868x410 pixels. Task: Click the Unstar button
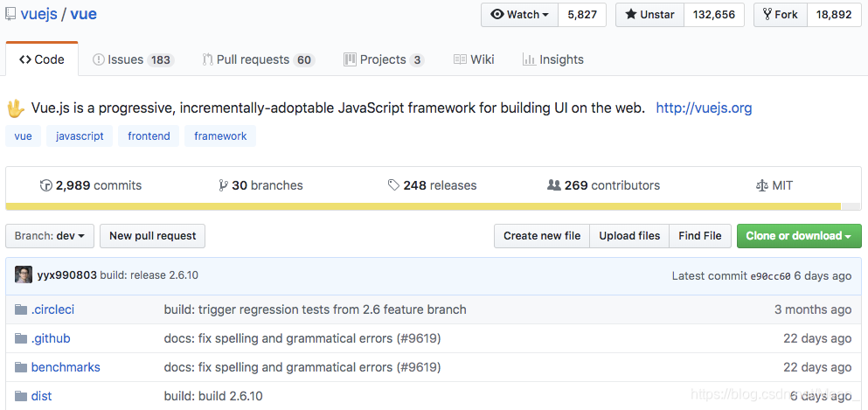coord(649,15)
